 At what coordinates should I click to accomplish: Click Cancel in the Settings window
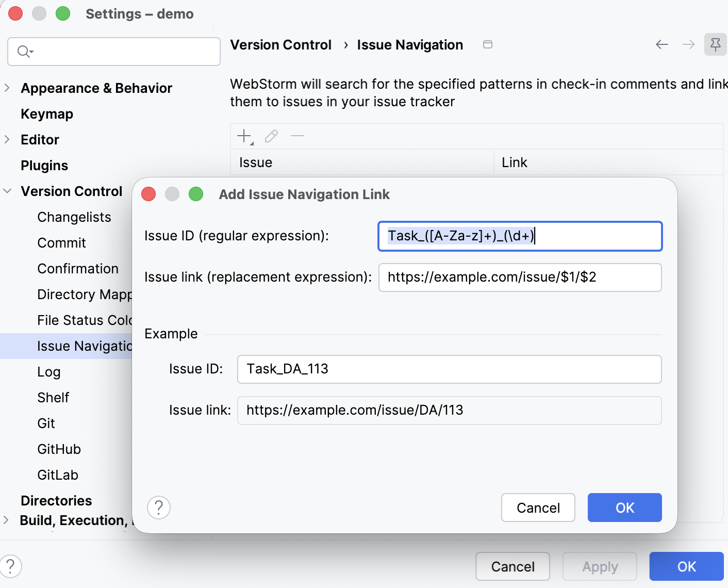(513, 566)
